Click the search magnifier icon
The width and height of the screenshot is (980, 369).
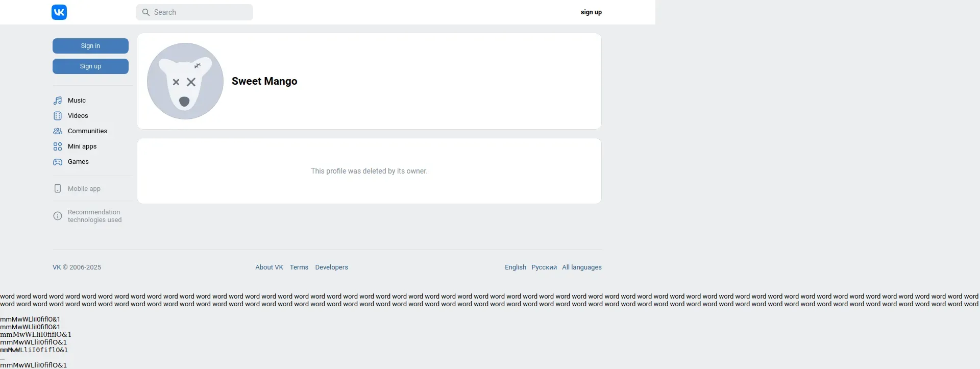coord(146,12)
